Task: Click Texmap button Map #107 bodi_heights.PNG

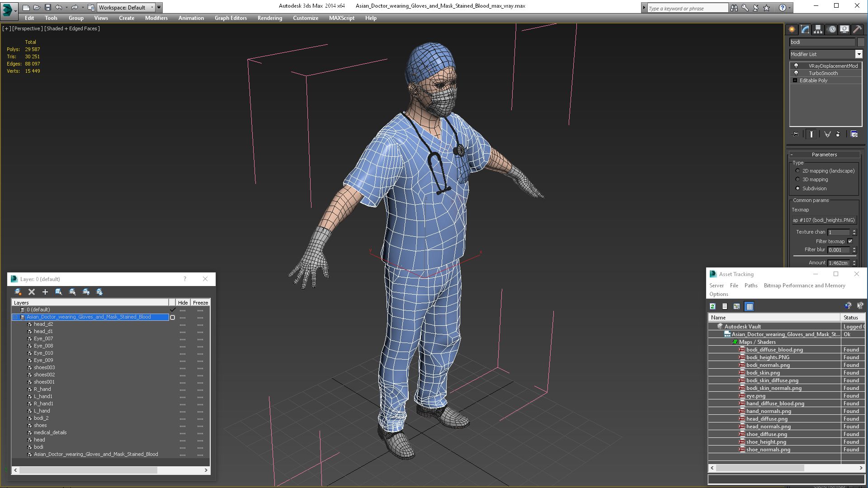Action: (x=824, y=220)
